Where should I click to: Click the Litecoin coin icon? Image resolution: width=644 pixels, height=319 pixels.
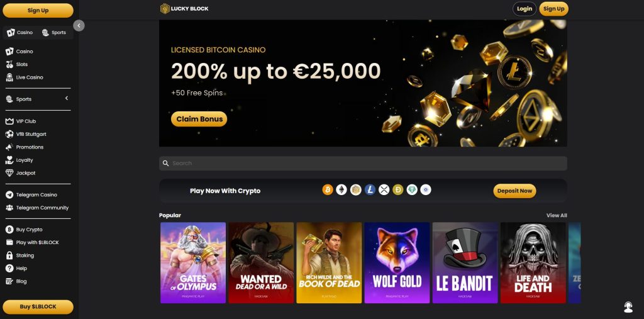click(x=370, y=189)
